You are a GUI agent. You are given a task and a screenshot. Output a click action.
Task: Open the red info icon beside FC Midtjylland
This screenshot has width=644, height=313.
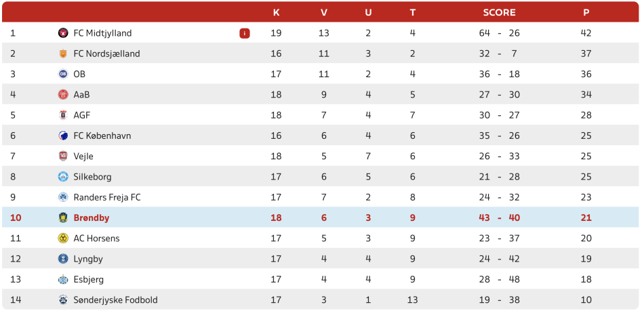click(244, 33)
